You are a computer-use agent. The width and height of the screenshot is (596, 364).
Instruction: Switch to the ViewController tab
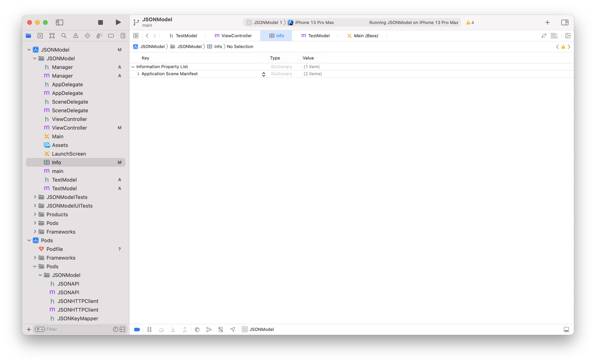[233, 36]
